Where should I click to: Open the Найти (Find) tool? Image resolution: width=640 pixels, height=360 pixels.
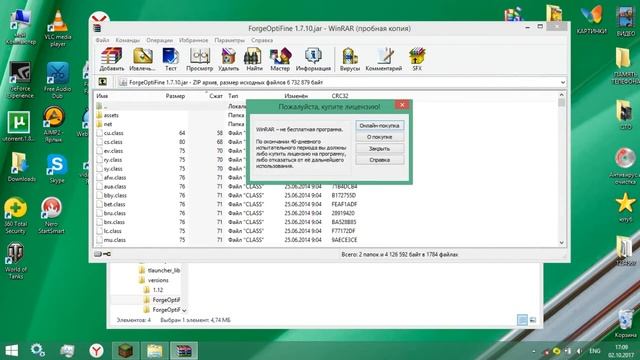253,60
